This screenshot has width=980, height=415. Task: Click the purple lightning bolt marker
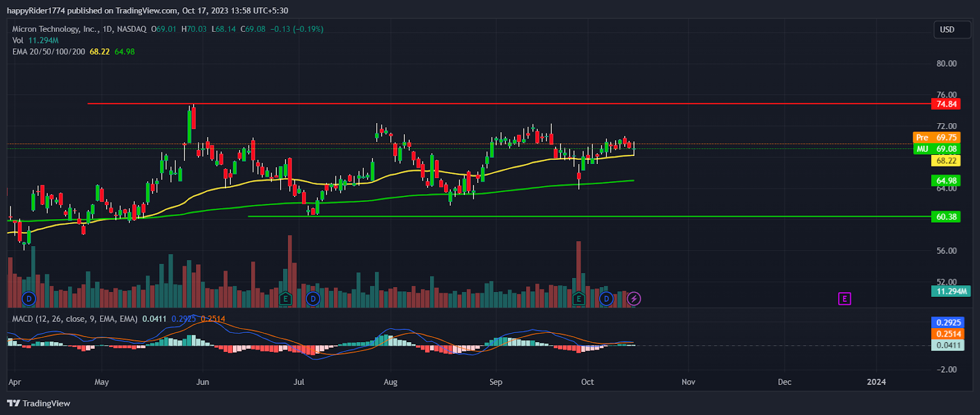[x=634, y=299]
